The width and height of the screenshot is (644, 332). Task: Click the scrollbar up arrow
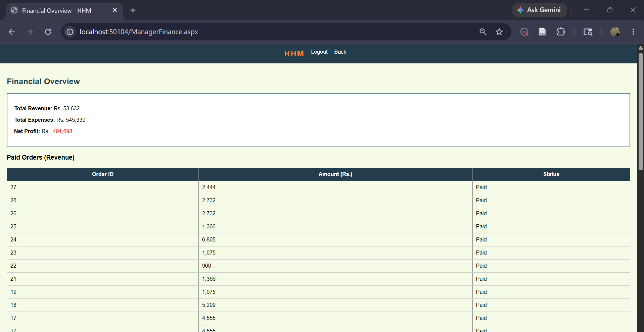[641, 48]
